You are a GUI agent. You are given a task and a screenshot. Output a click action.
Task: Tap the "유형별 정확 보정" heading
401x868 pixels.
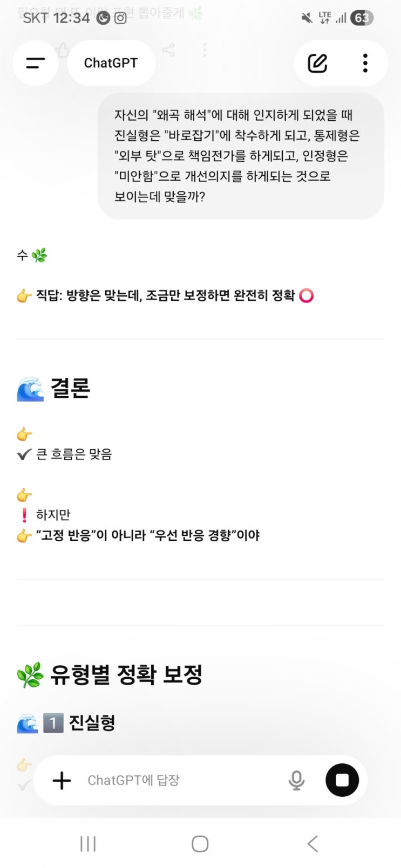(126, 674)
